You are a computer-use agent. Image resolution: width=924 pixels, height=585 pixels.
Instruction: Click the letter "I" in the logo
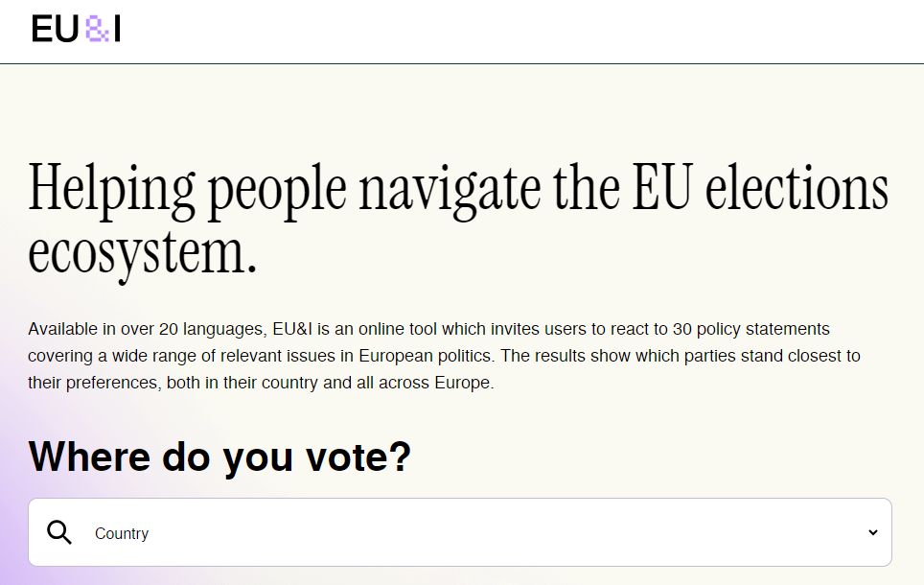pos(117,30)
